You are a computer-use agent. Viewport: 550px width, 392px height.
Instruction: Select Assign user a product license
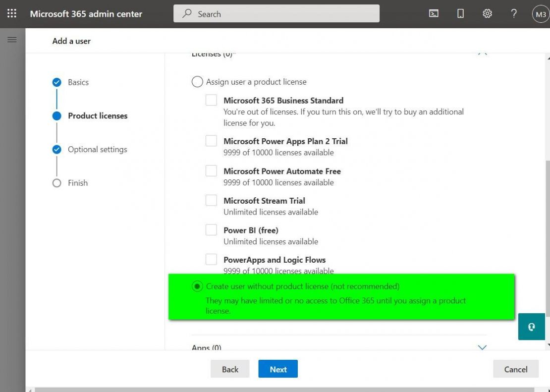[197, 82]
